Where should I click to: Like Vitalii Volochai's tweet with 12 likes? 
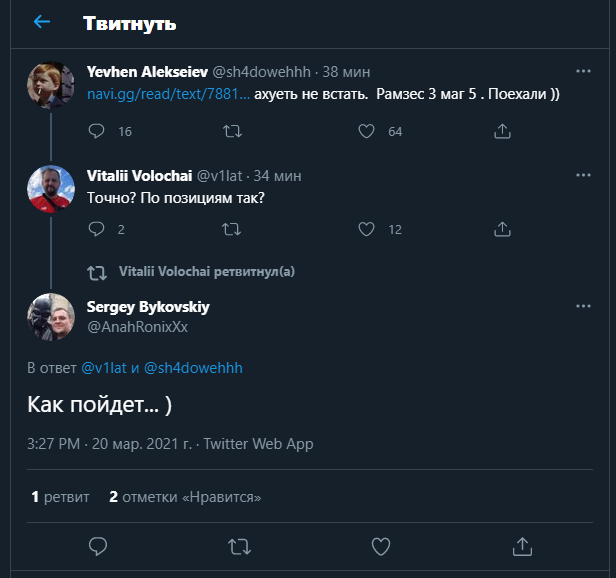[366, 229]
